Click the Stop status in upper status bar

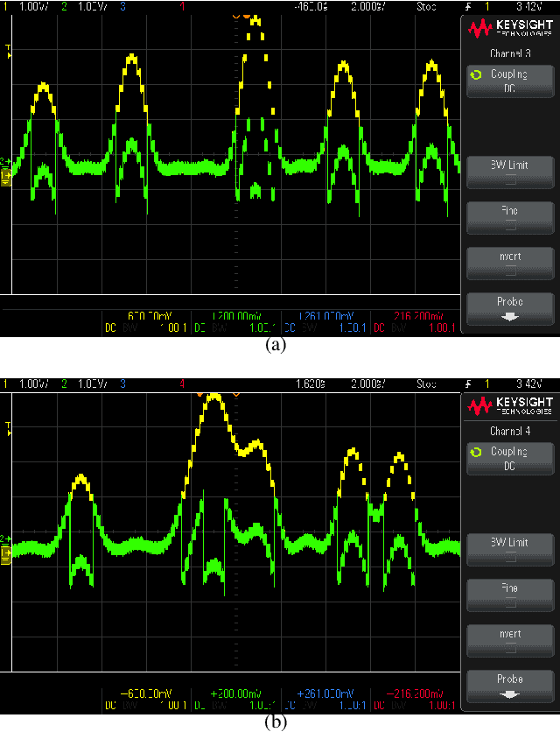click(x=427, y=5)
